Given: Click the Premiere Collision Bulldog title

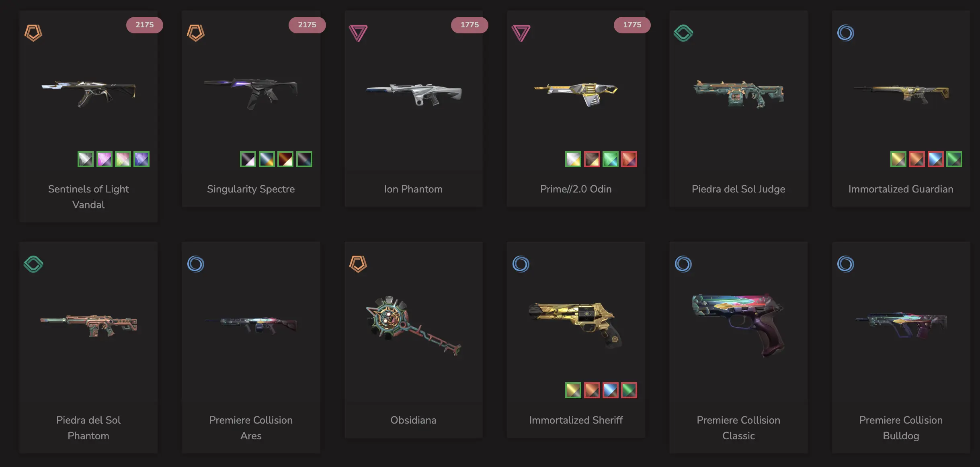Looking at the screenshot, I should point(901,428).
